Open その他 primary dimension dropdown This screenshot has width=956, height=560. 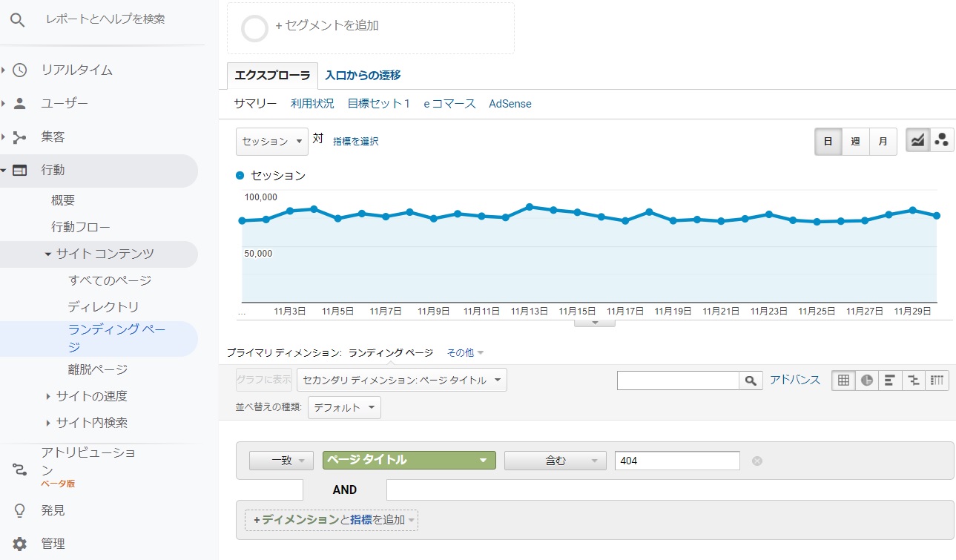[465, 353]
